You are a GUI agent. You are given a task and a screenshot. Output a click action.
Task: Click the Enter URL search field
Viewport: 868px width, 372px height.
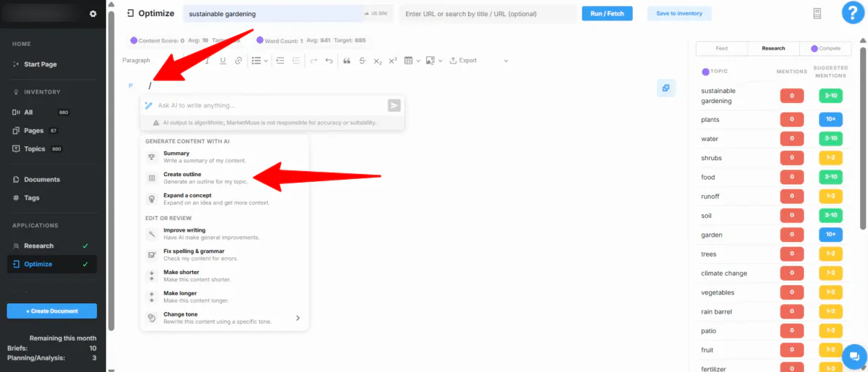click(488, 14)
